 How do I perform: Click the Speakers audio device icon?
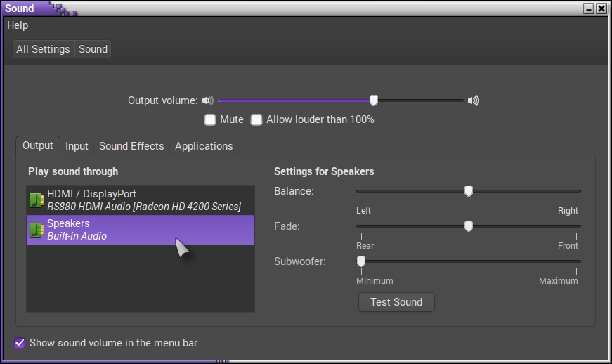click(x=37, y=230)
